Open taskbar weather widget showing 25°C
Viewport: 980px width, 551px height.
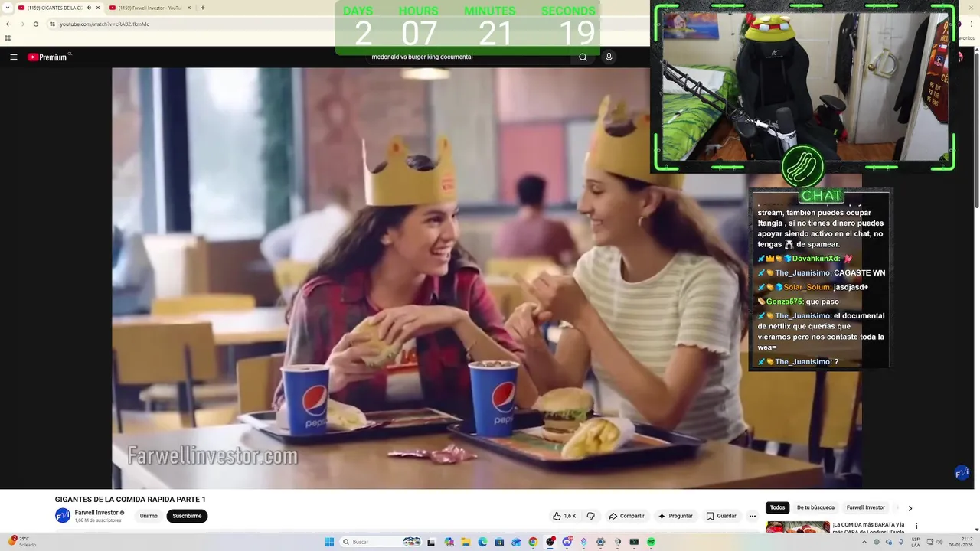pyautogui.click(x=23, y=541)
